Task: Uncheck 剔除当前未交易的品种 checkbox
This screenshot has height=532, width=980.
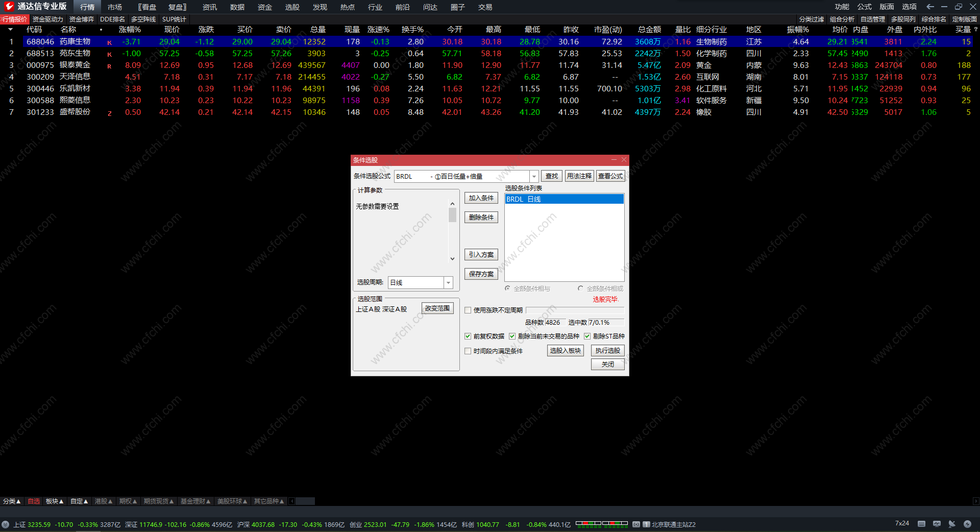Action: pyautogui.click(x=512, y=336)
